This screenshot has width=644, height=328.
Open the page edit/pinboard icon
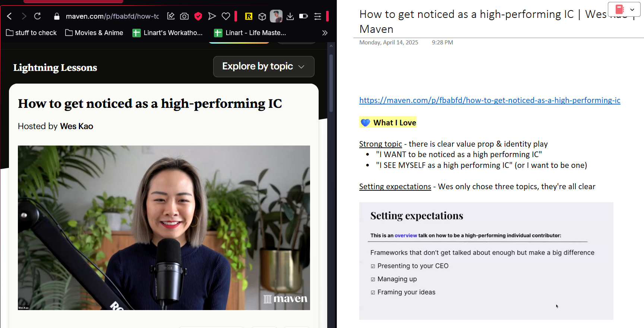(171, 16)
